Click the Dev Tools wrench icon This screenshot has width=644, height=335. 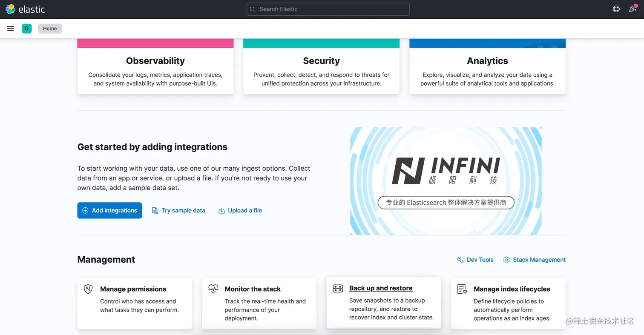point(460,260)
